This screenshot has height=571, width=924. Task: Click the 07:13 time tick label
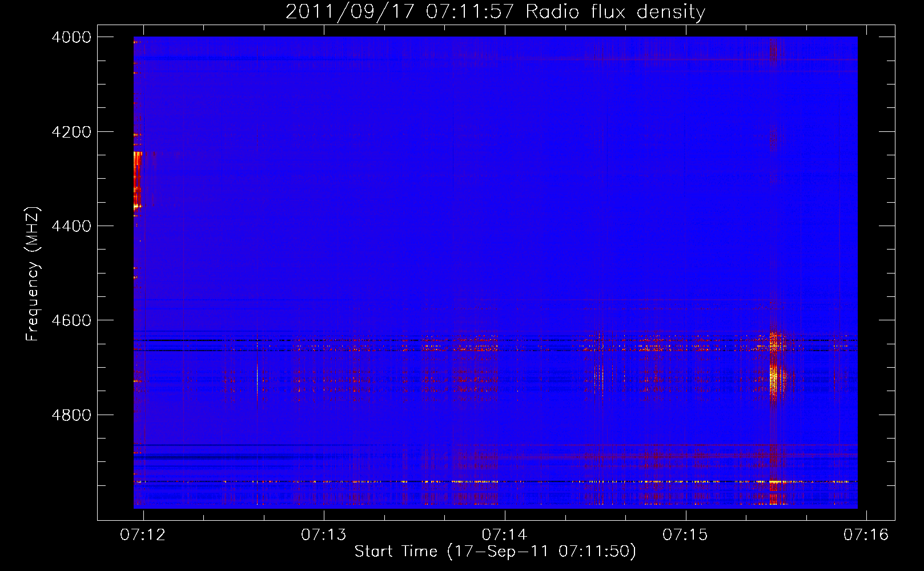324,534
